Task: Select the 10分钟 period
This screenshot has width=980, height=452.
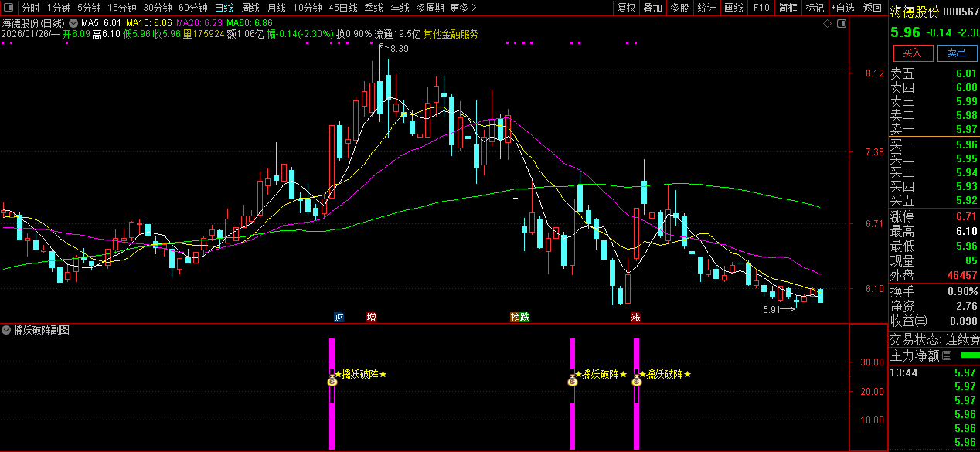Action: 307,8
